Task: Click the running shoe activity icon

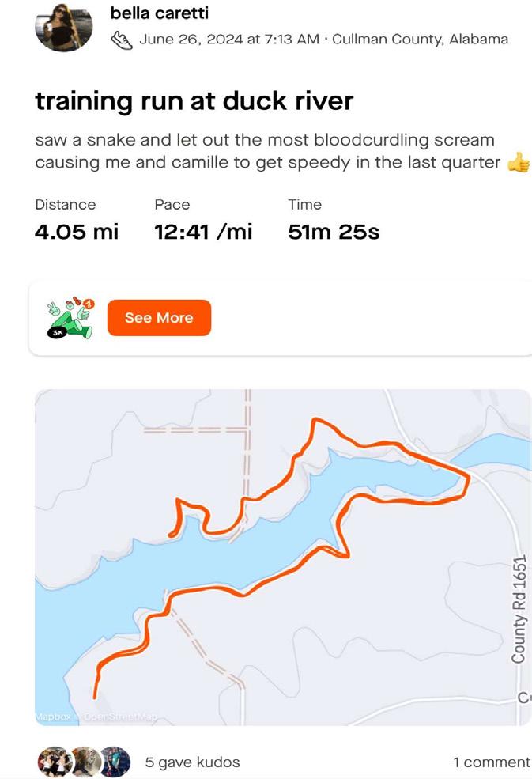Action: [x=122, y=40]
